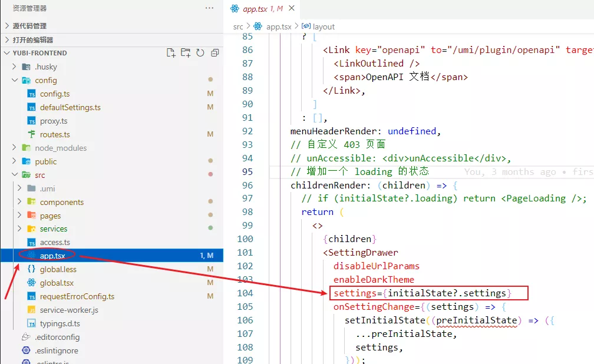Expand the public folder
The image size is (594, 364).
point(14,161)
